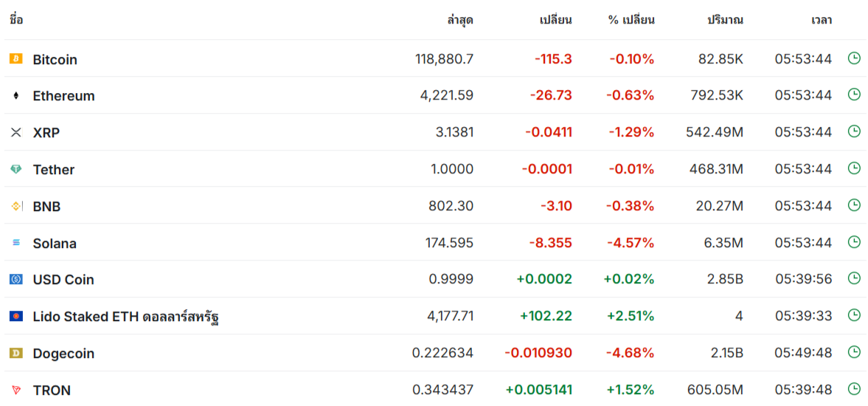Sort by the ปริมาณ column header
The image size is (868, 406).
click(725, 21)
